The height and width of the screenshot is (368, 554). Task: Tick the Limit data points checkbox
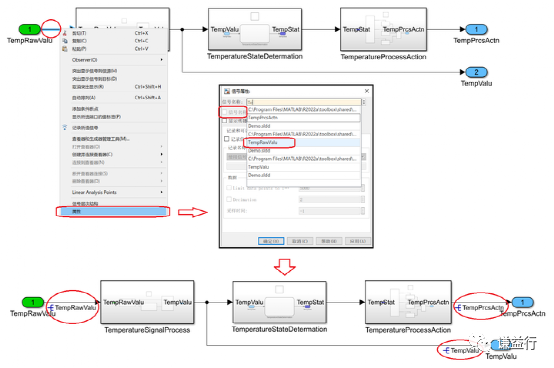229,188
